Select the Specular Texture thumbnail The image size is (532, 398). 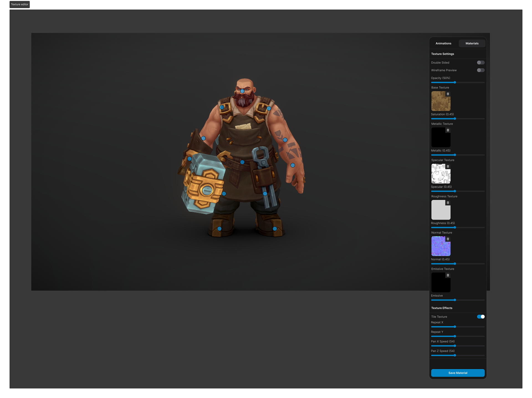441,174
